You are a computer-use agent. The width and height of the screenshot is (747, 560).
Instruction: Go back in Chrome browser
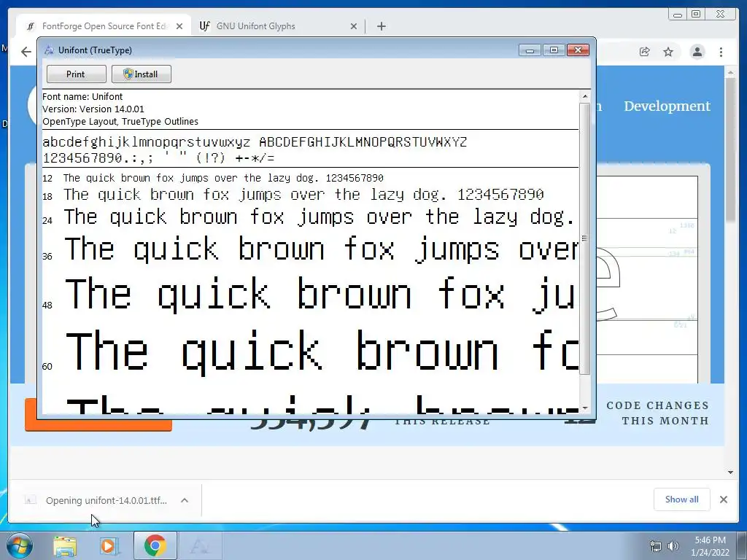coord(26,52)
